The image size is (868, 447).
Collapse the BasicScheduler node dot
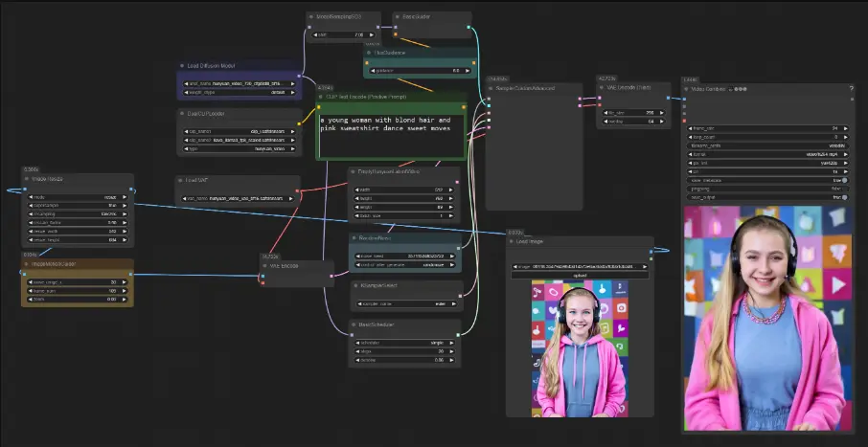(354, 324)
